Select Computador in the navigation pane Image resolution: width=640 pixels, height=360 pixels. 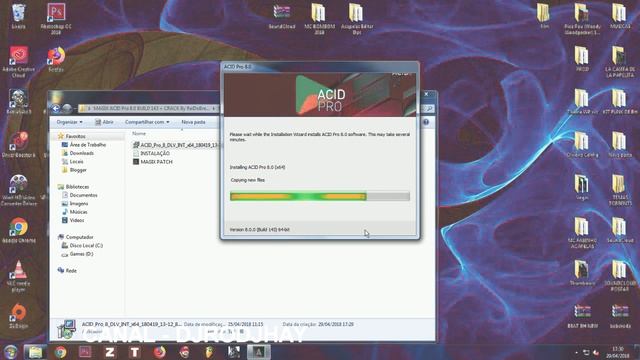point(76,237)
